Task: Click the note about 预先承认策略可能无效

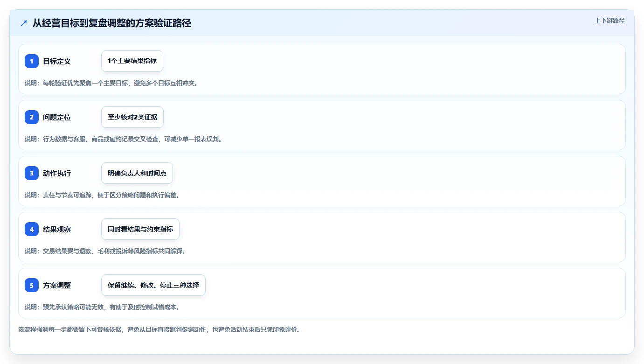Action: tap(102, 307)
